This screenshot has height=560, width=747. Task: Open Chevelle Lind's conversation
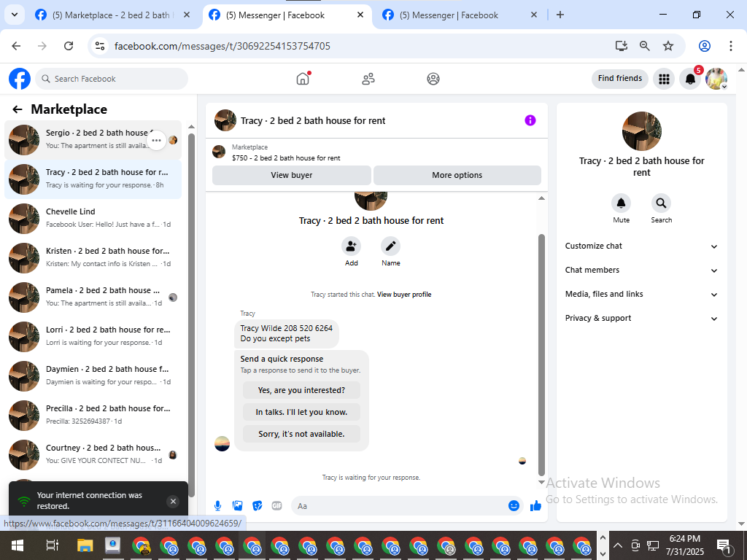[93, 219]
